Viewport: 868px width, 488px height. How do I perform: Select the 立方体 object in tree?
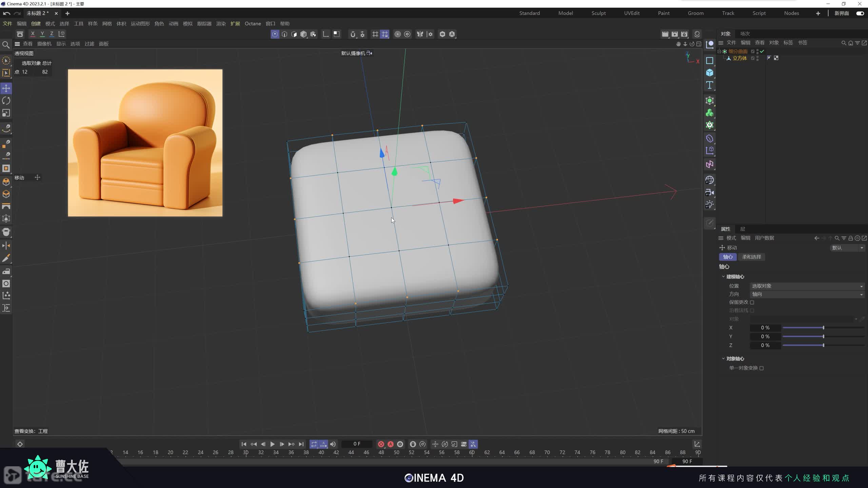click(739, 58)
